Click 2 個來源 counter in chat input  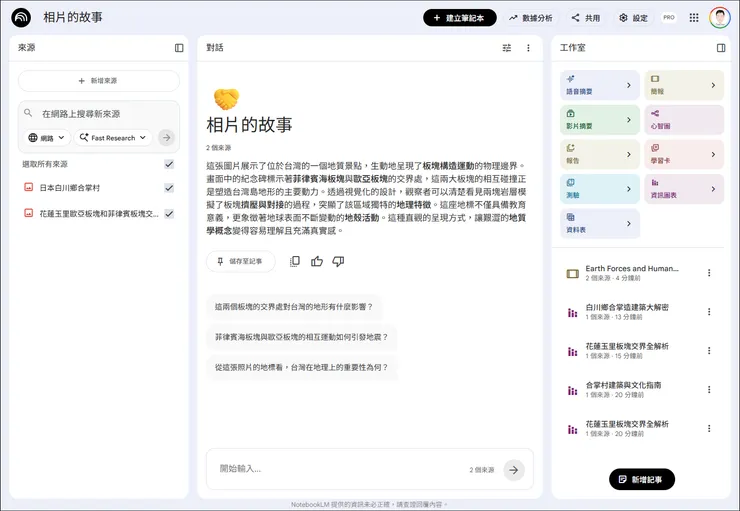coord(481,470)
